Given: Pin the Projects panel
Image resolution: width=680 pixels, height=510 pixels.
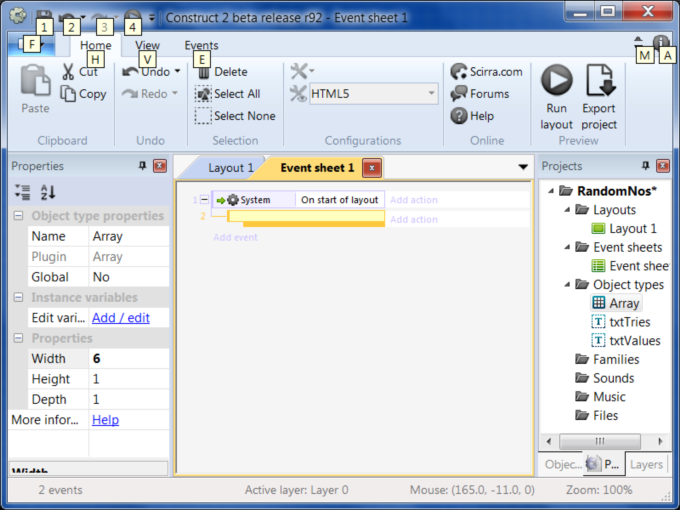Looking at the screenshot, I should (x=645, y=166).
